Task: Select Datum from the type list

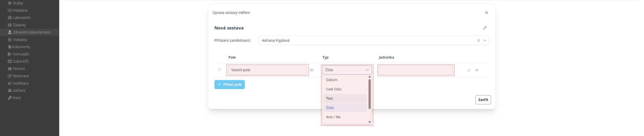Action: pyautogui.click(x=332, y=80)
